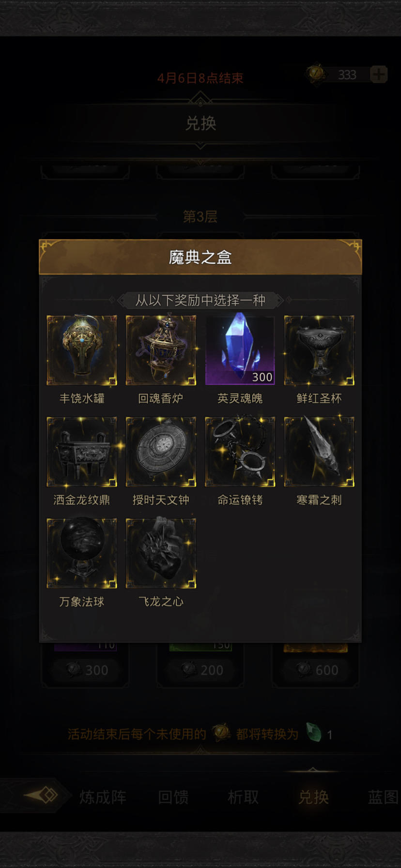Screen dimensions: 401x868
Task: Choose the 万象法球 orb reward
Action: (81, 553)
